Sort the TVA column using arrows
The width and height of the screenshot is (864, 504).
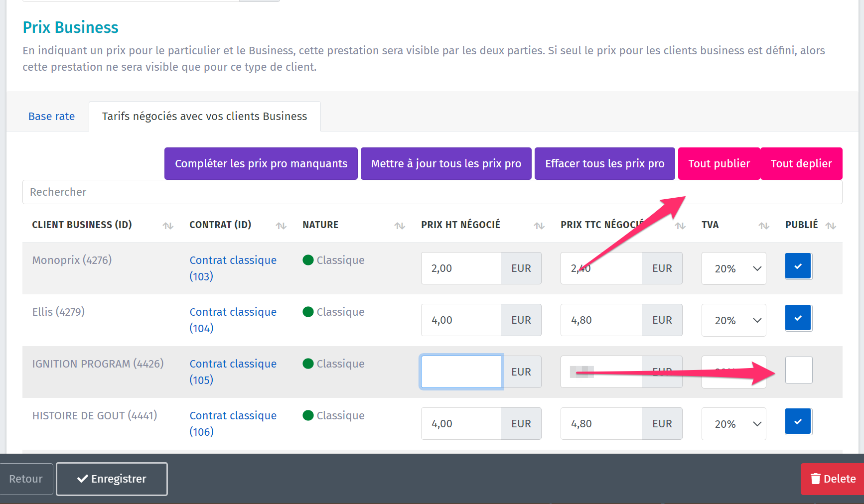pos(764,226)
